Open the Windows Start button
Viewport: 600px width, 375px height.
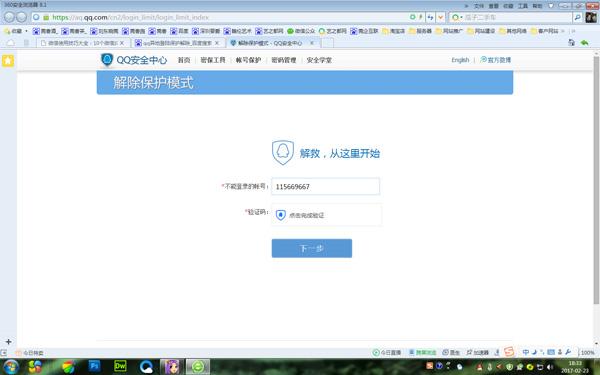click(11, 367)
